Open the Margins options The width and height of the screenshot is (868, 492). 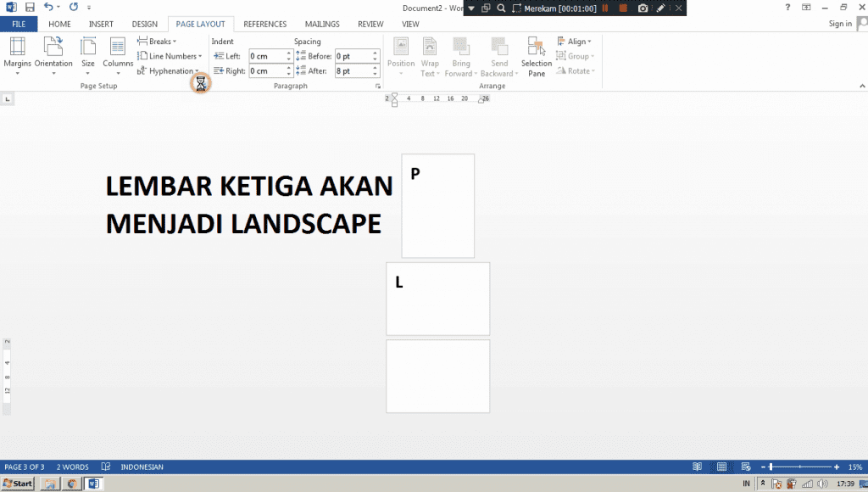tap(17, 54)
